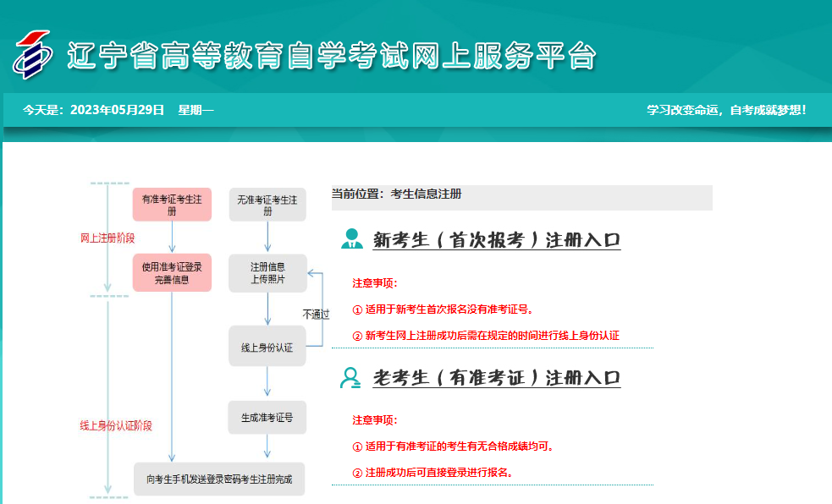Click the red and blue exam platform logo

point(31,54)
